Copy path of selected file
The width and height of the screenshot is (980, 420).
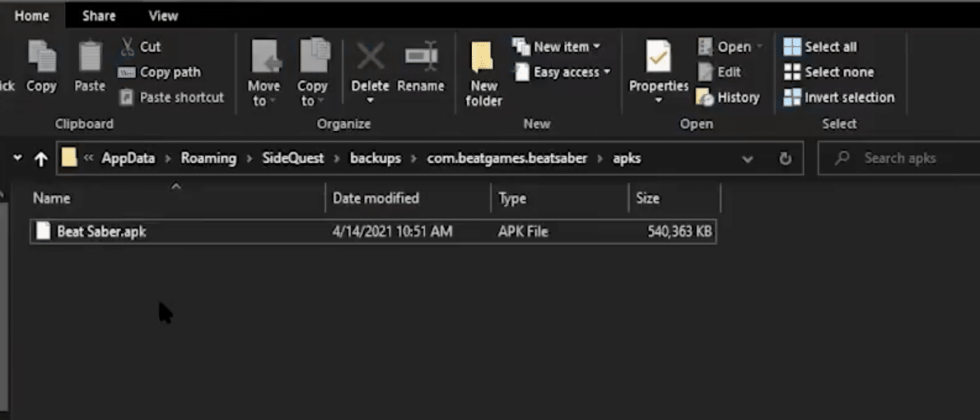pos(161,72)
